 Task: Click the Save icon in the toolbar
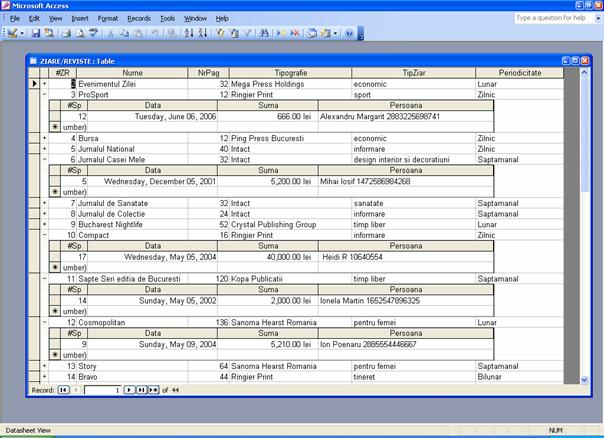tap(36, 33)
